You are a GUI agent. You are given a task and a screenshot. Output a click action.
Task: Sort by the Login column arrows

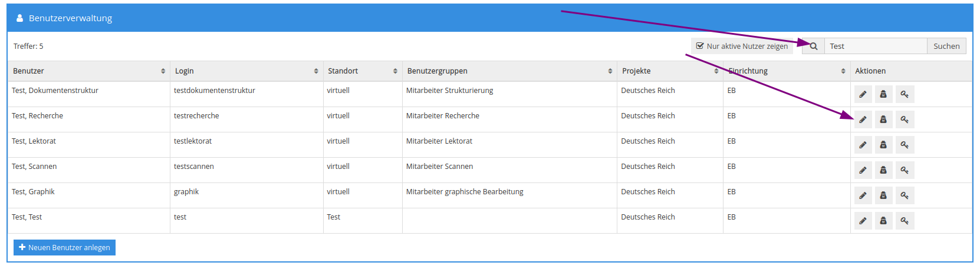316,71
